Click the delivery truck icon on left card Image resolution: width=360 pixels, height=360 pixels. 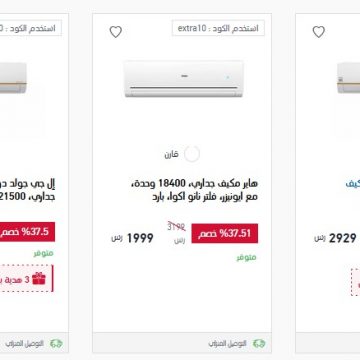point(56,343)
